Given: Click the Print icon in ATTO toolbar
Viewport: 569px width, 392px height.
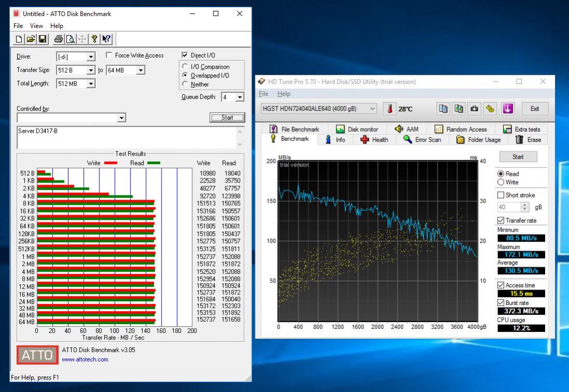Looking at the screenshot, I should 59,39.
